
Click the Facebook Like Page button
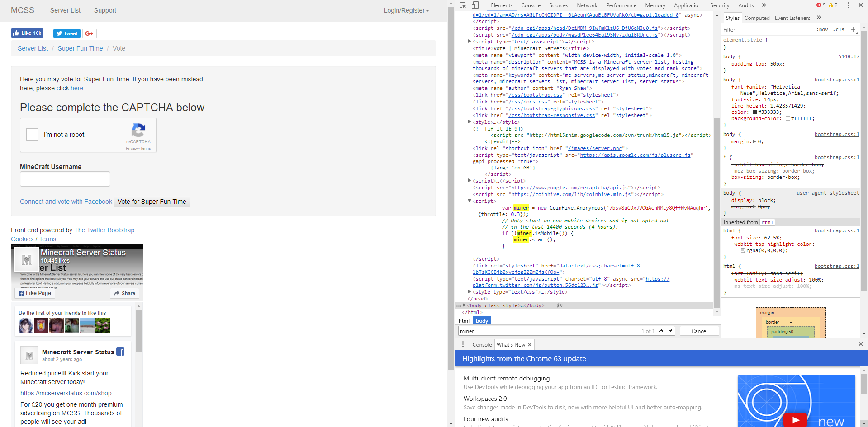point(34,293)
